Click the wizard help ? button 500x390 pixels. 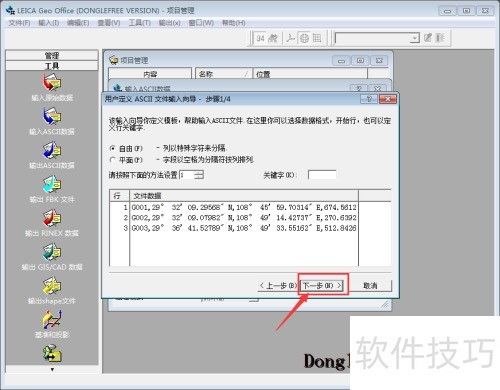pos(369,99)
